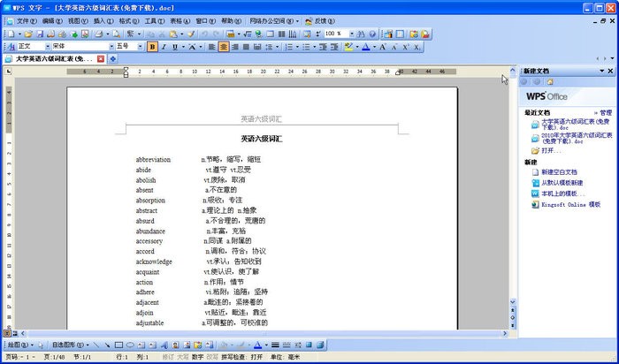This screenshot has width=619, height=364.
Task: Click the font color A swatch in drawing toolbar
Action: pyautogui.click(x=258, y=345)
